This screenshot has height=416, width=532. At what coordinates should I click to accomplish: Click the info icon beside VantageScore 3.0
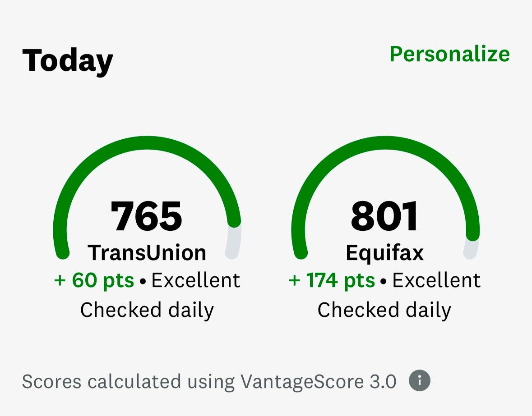click(419, 381)
